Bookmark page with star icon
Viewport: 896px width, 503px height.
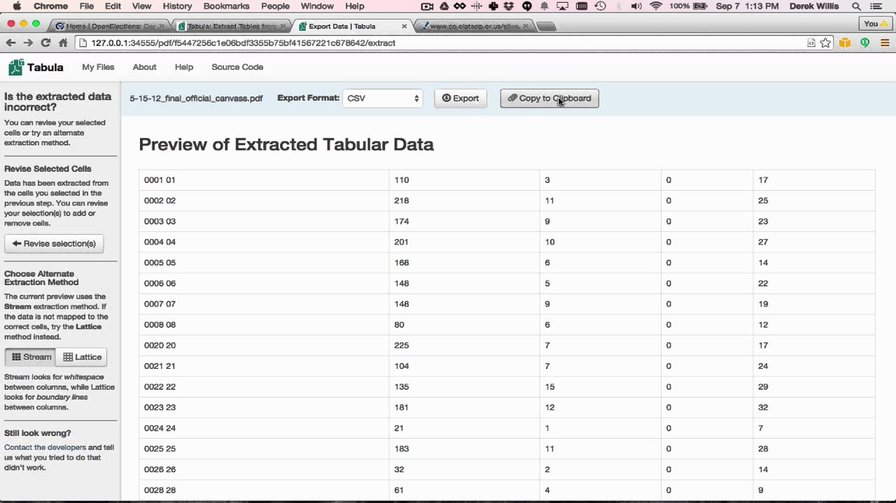tap(825, 43)
